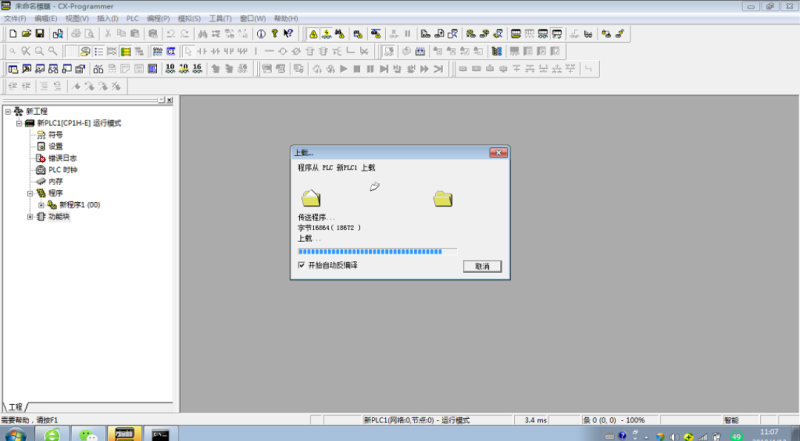Image resolution: width=800 pixels, height=441 pixels.
Task: Switch PLC to Monitor mode icon
Action: (543, 34)
